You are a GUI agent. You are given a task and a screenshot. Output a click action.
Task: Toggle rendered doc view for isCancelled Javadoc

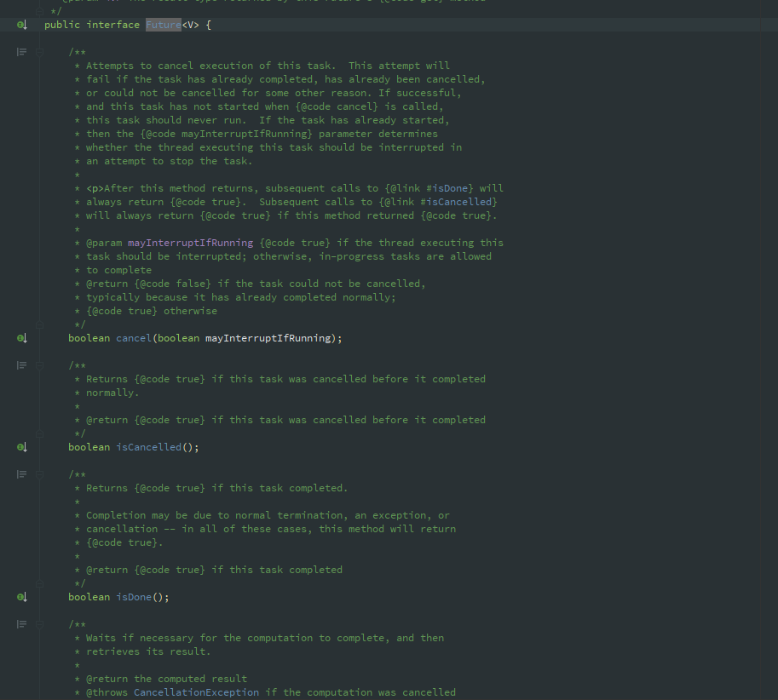pyautogui.click(x=21, y=365)
